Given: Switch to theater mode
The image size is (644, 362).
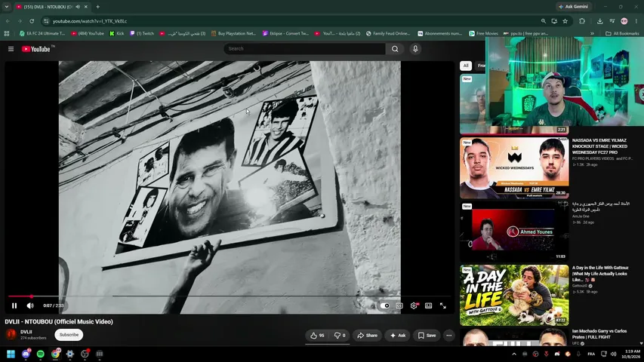Looking at the screenshot, I should 428,305.
